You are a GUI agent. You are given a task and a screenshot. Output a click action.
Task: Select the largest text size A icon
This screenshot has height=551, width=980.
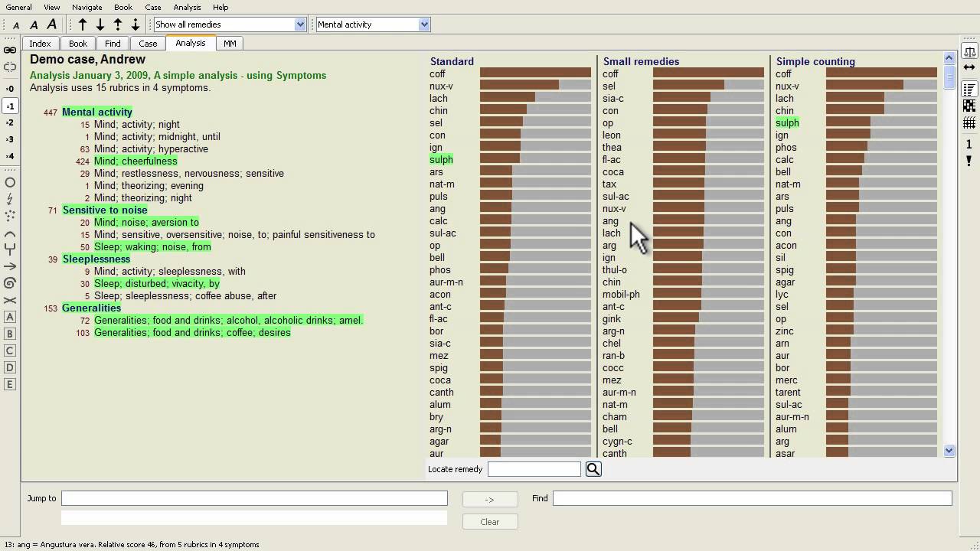point(51,24)
